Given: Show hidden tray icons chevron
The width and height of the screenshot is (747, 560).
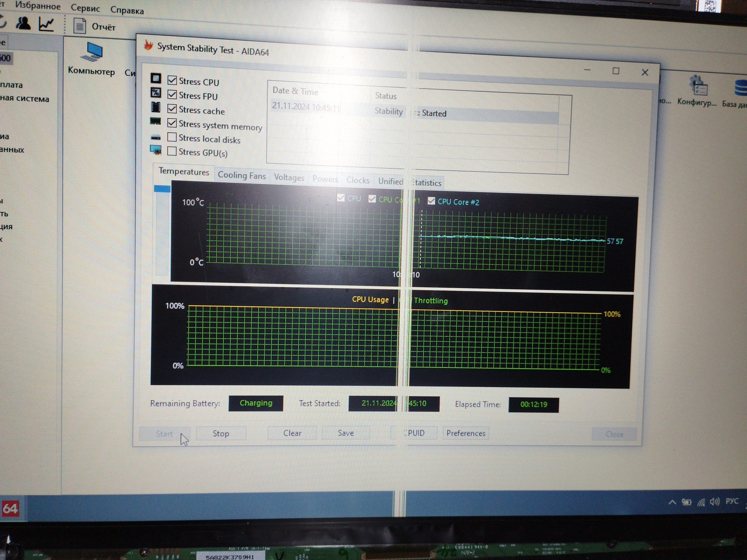Looking at the screenshot, I should coord(672,502).
